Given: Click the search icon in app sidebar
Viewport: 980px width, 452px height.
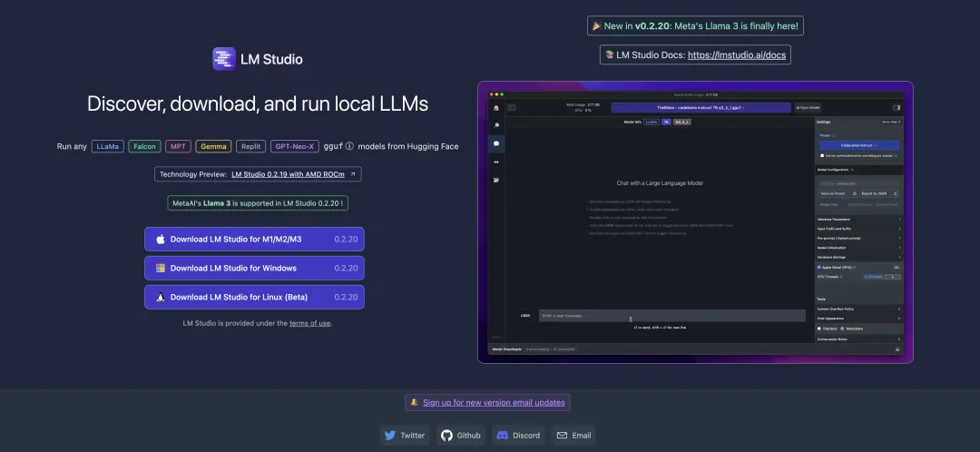Looking at the screenshot, I should click(x=496, y=125).
